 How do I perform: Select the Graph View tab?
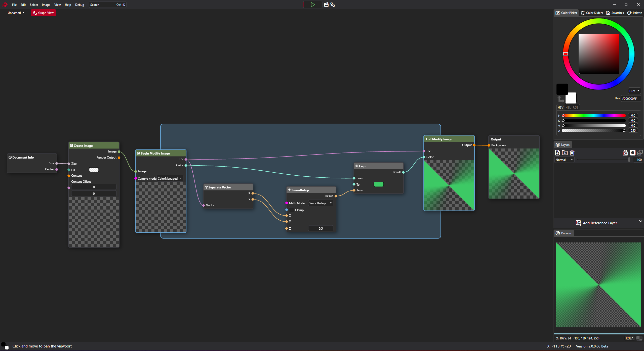[43, 13]
